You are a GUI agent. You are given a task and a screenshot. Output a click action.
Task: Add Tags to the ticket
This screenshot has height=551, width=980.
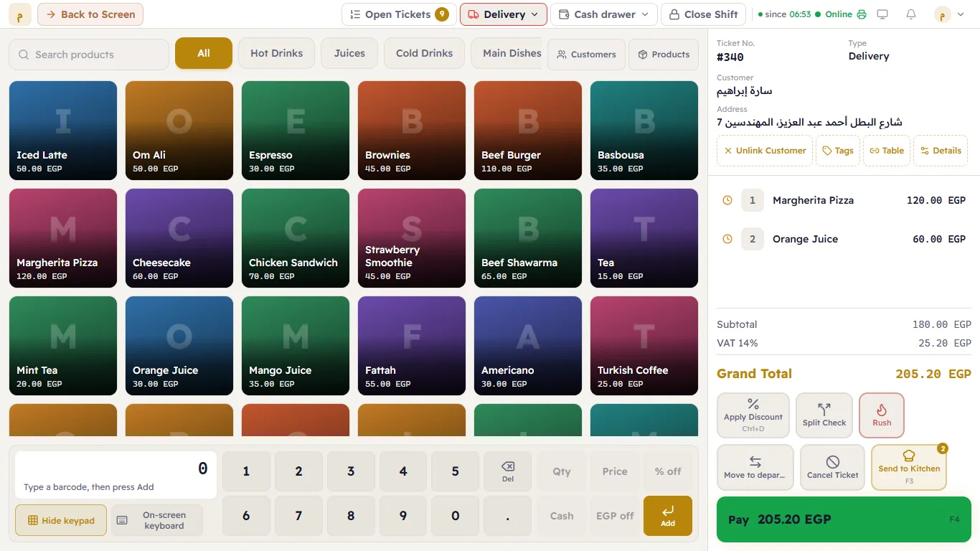[x=838, y=151]
